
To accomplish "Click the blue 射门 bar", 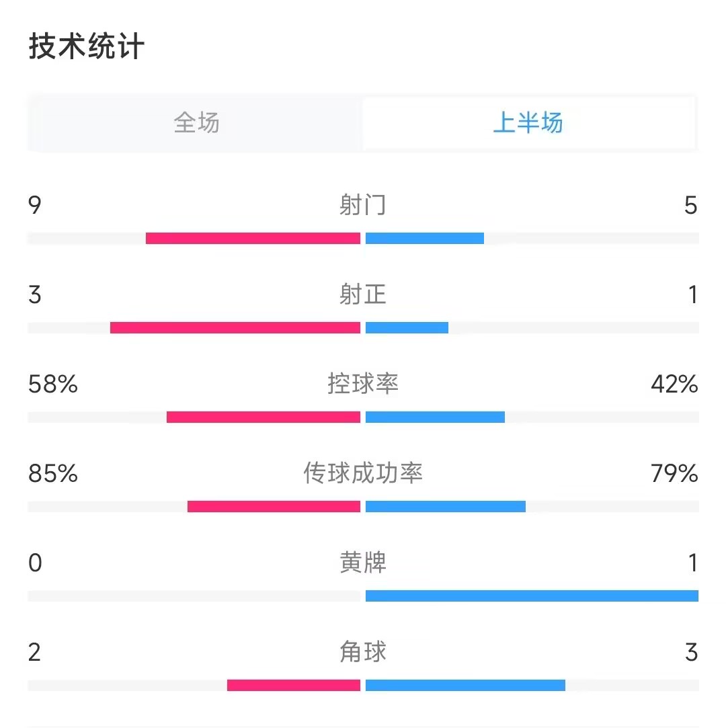I will 425,238.
